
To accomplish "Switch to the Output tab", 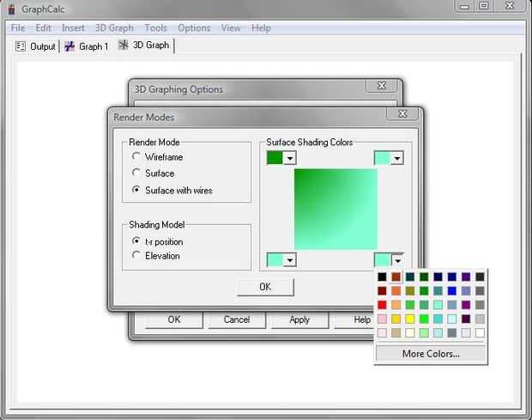I will click(x=36, y=46).
